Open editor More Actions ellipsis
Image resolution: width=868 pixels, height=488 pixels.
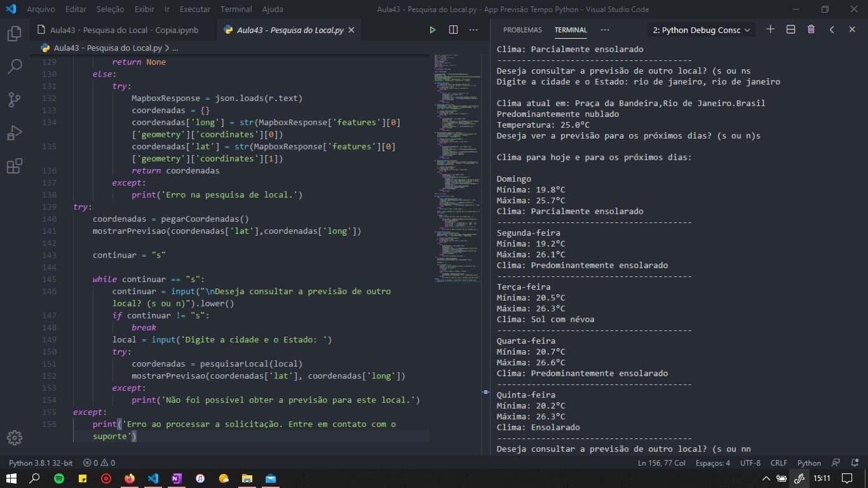(473, 30)
